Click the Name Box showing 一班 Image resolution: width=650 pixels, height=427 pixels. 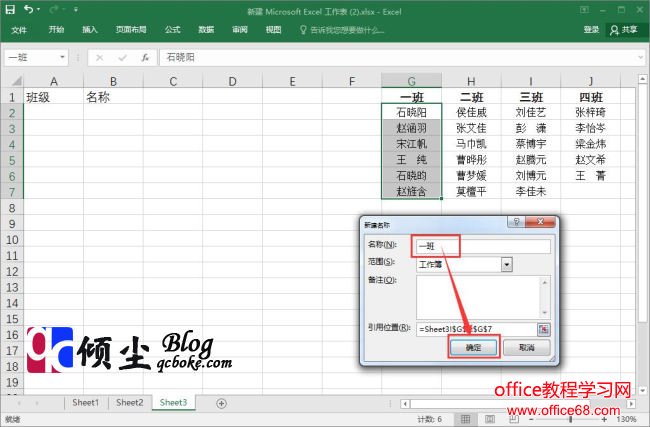pos(32,57)
